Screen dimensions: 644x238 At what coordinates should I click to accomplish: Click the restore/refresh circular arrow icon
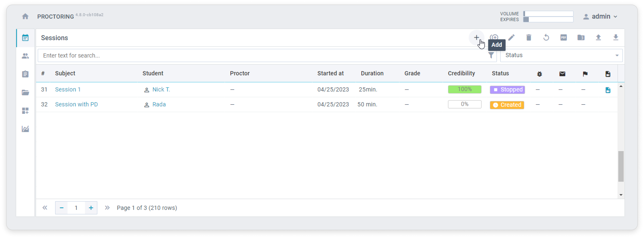click(546, 37)
